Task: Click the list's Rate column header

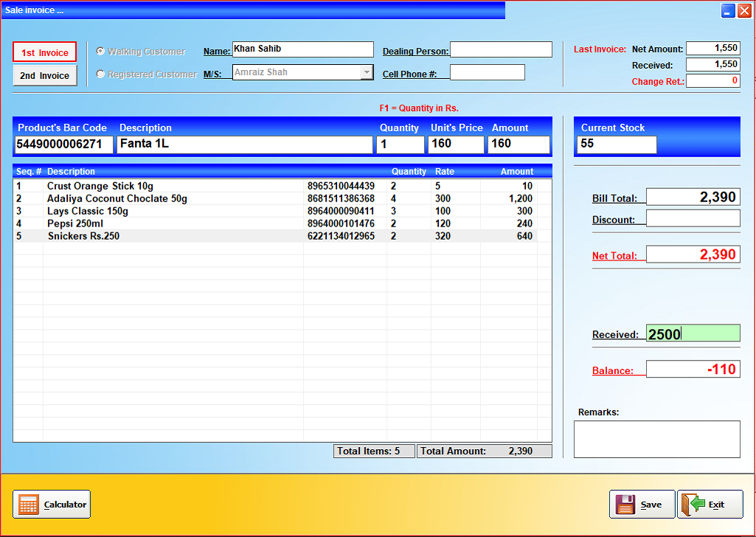Action: tap(445, 172)
